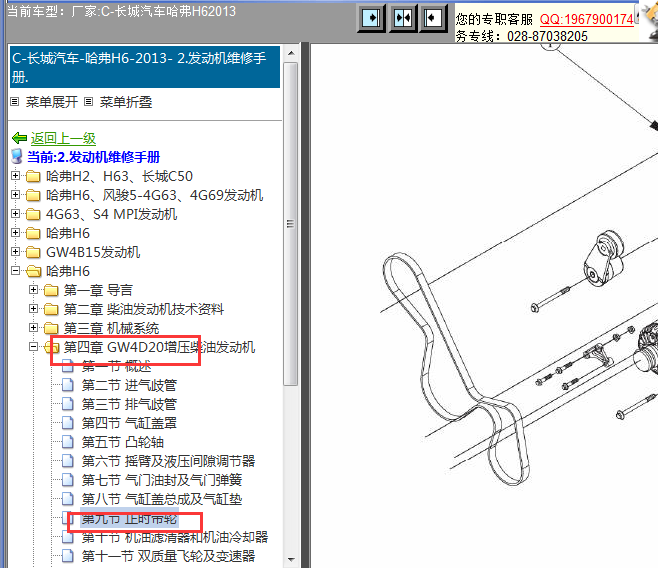Screen dimensions: 658x568
Task: Click the tree panel scrollbar up arrow
Action: [x=291, y=53]
